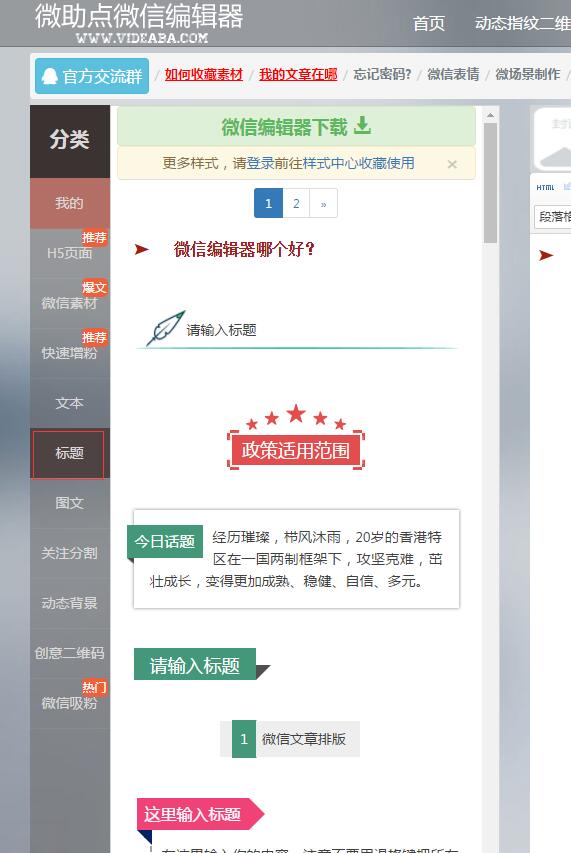Image resolution: width=571 pixels, height=853 pixels.
Task: Click the download arrow icon in green banner
Action: click(362, 125)
